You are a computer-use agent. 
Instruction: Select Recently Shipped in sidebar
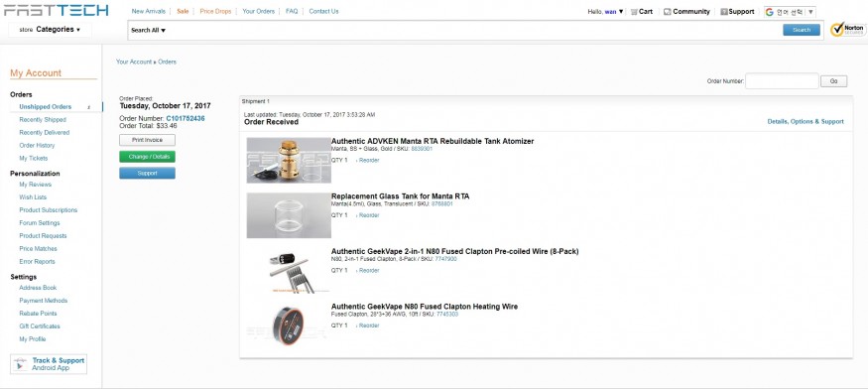pos(43,120)
